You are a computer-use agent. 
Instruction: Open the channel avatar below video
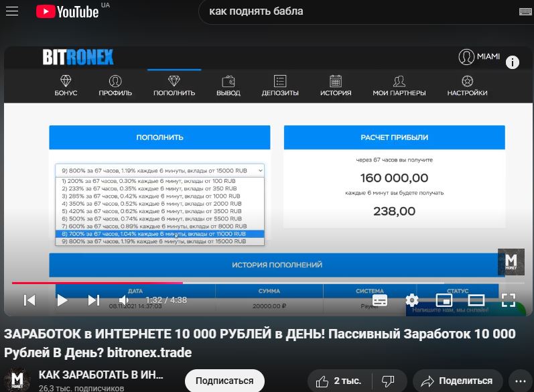[x=17, y=380]
